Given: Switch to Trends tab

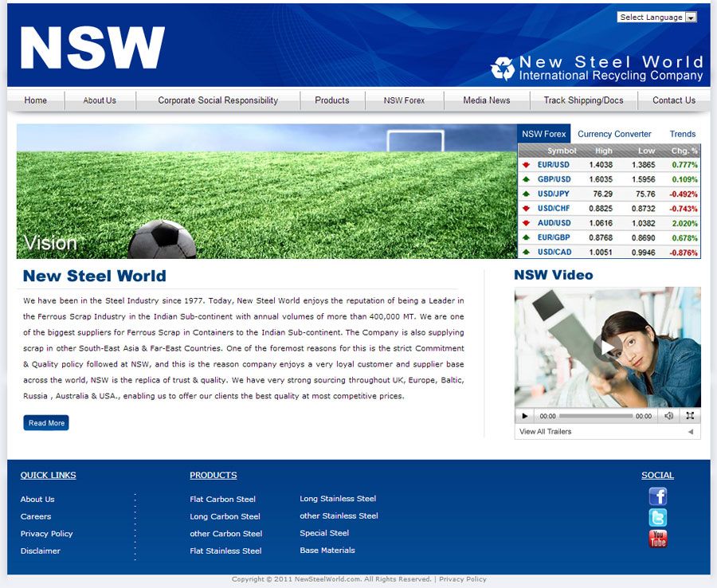Looking at the screenshot, I should coord(682,134).
